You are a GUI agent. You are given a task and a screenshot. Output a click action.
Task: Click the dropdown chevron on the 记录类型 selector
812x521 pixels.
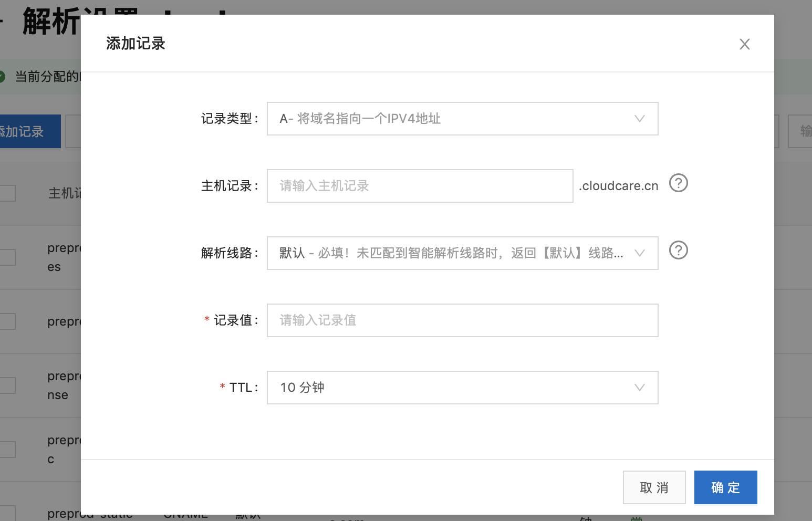639,119
